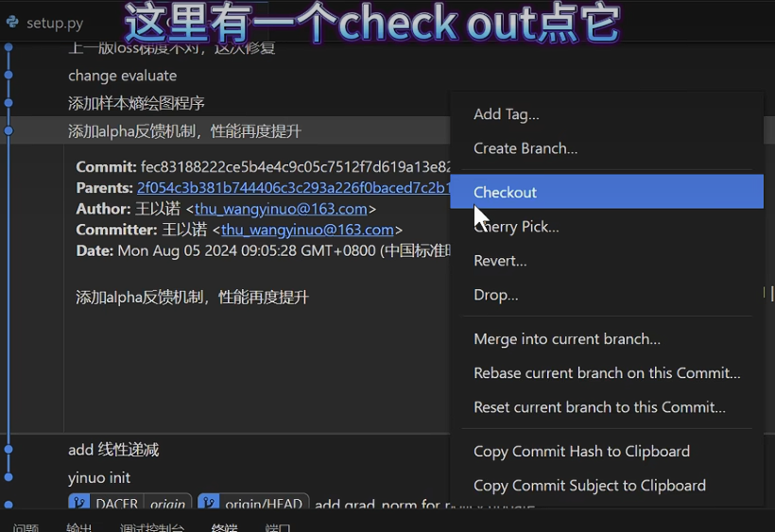Collapse the selected commit '添加alpha反馈机制，性能再度提升' row
This screenshot has width=775, height=532.
tap(225, 131)
